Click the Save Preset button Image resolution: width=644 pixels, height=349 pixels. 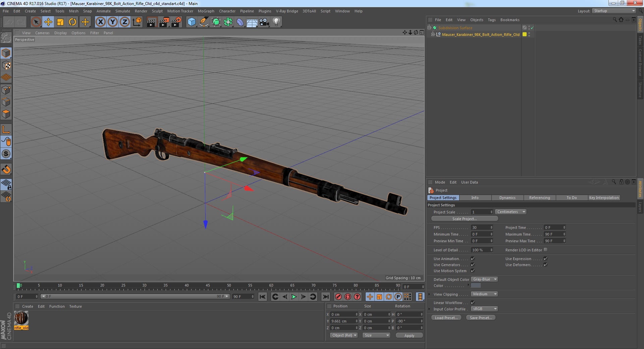pyautogui.click(x=481, y=318)
